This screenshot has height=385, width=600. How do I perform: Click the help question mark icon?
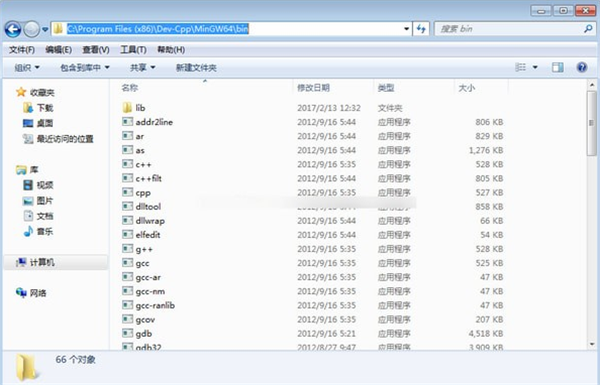[x=582, y=67]
